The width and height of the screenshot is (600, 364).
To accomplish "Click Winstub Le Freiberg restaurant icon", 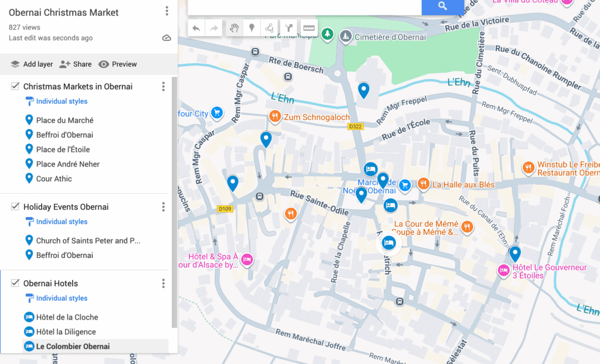I will (x=529, y=167).
